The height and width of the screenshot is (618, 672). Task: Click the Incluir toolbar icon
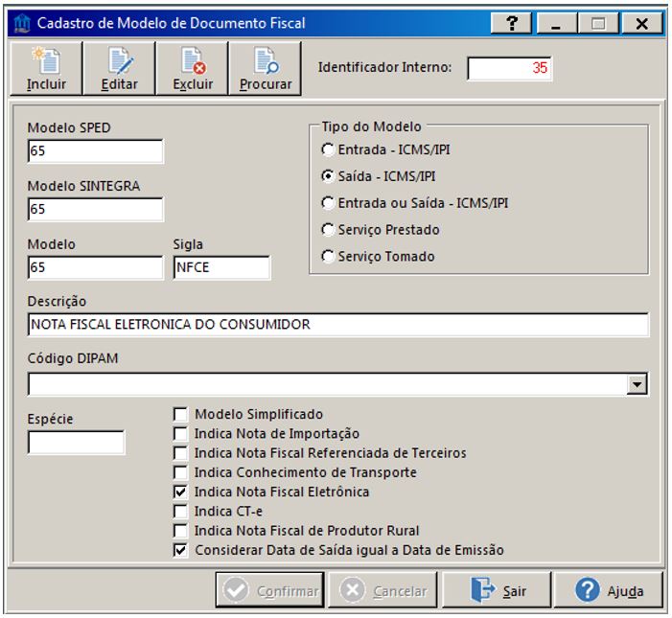coord(46,69)
